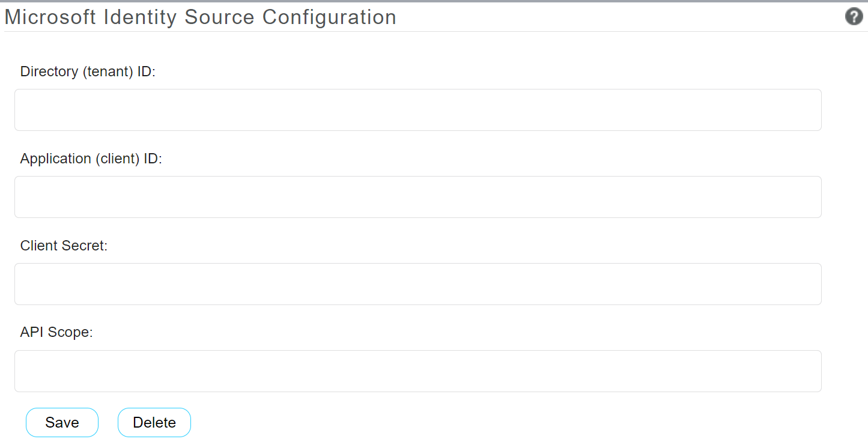The image size is (868, 445).
Task: Place cursor in the tenant ID box
Action: point(417,110)
